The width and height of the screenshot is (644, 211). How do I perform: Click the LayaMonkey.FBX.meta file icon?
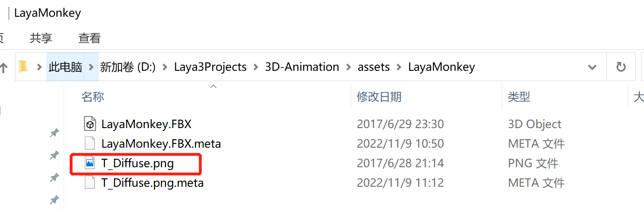[90, 143]
